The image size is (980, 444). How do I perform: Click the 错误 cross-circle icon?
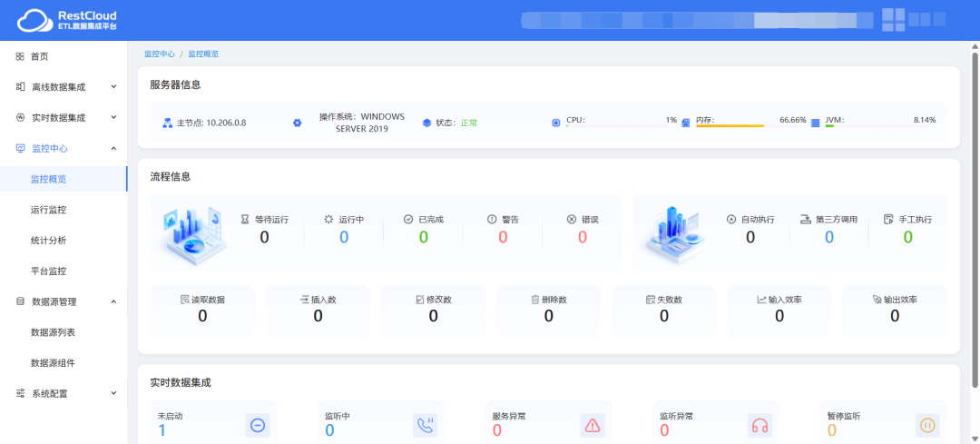pos(572,220)
